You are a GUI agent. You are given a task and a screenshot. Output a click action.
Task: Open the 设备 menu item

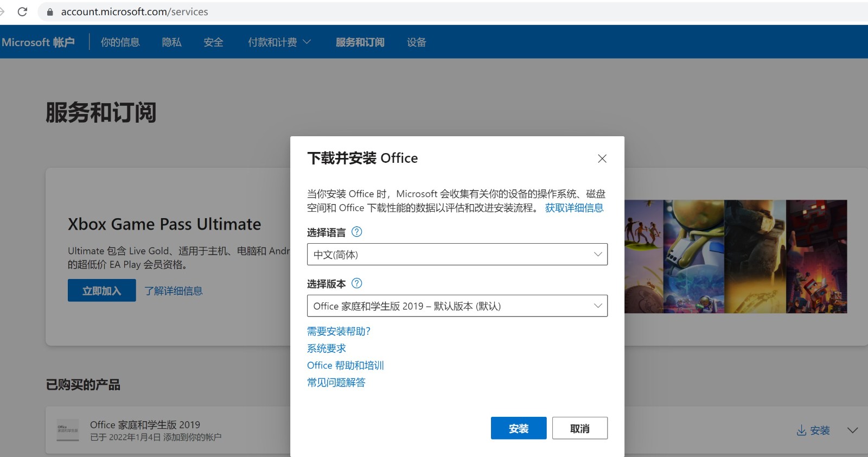pos(417,42)
